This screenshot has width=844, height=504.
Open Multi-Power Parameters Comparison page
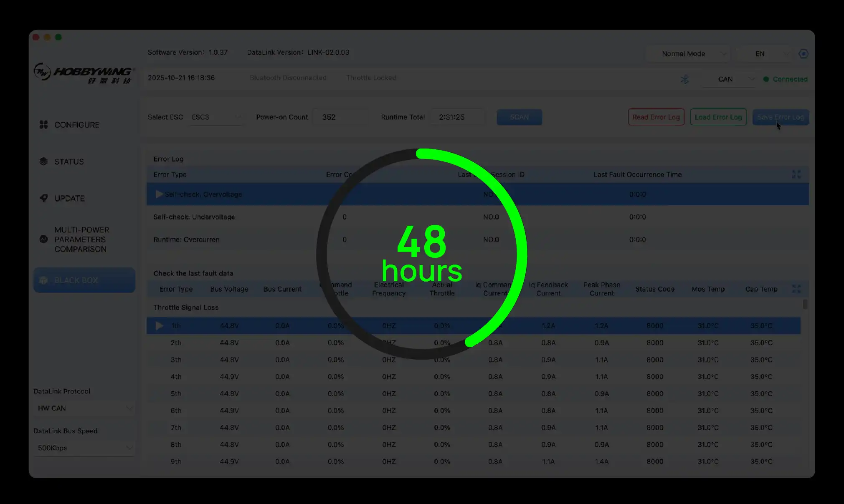coord(81,239)
